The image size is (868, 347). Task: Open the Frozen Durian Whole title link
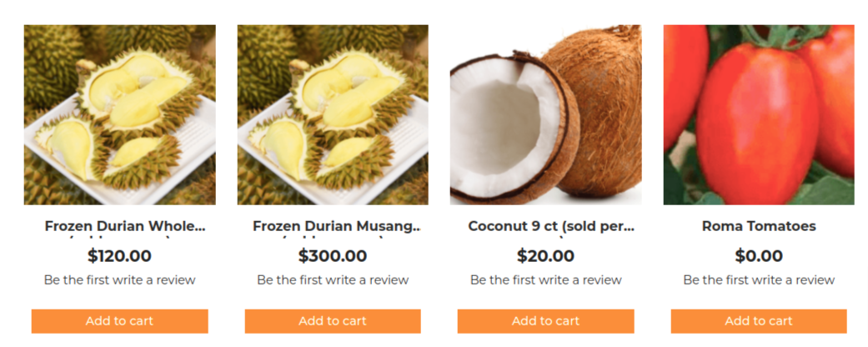click(x=125, y=226)
